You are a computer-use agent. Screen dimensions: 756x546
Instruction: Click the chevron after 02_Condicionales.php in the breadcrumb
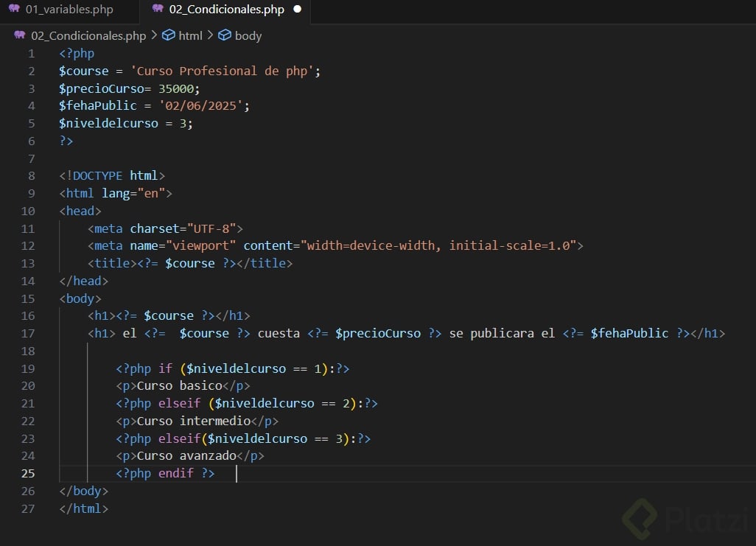coord(154,35)
